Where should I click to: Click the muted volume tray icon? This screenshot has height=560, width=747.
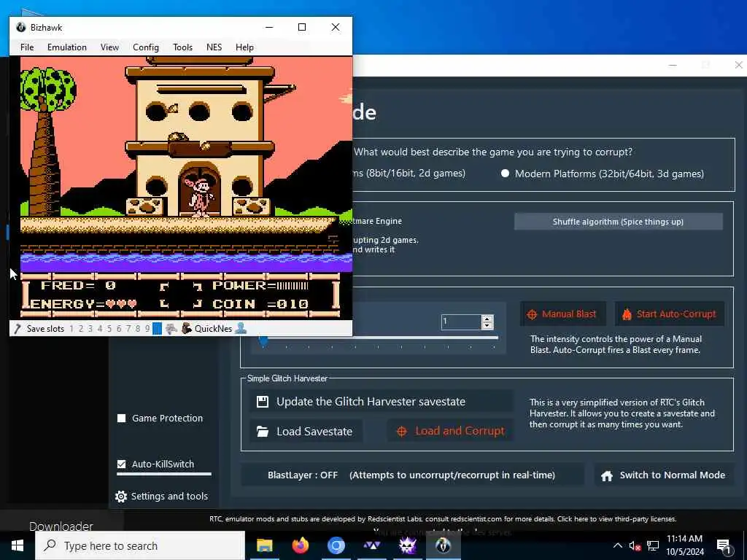tap(635, 546)
